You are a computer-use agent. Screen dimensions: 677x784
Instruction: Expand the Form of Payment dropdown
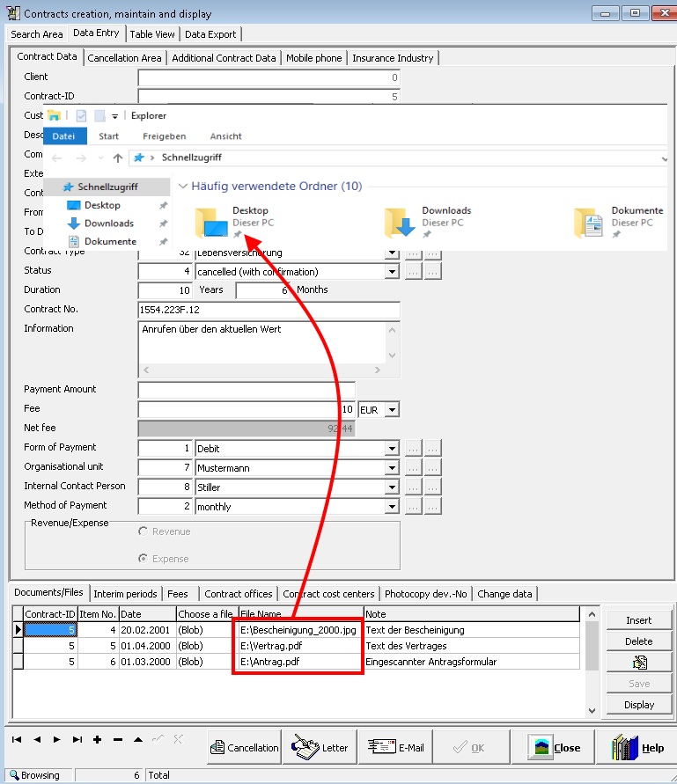393,449
